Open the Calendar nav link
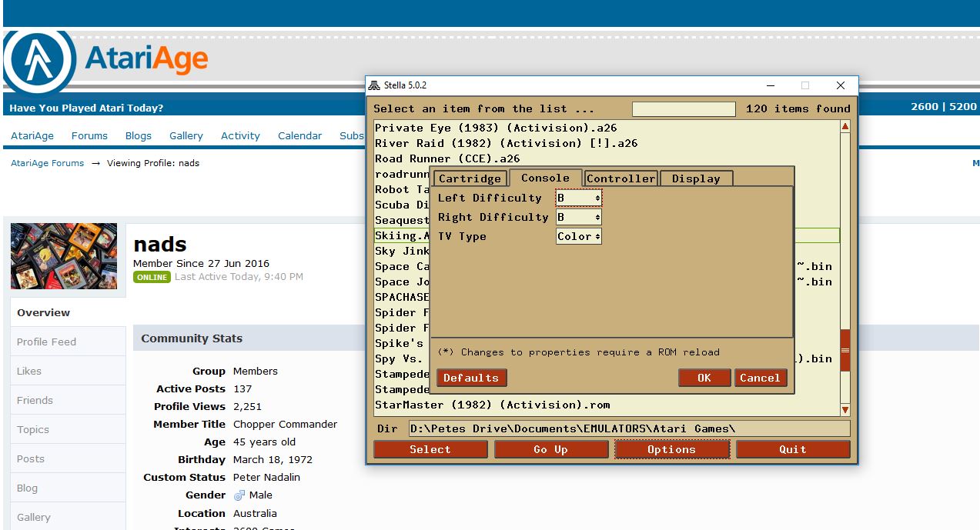The image size is (980, 530). (299, 135)
